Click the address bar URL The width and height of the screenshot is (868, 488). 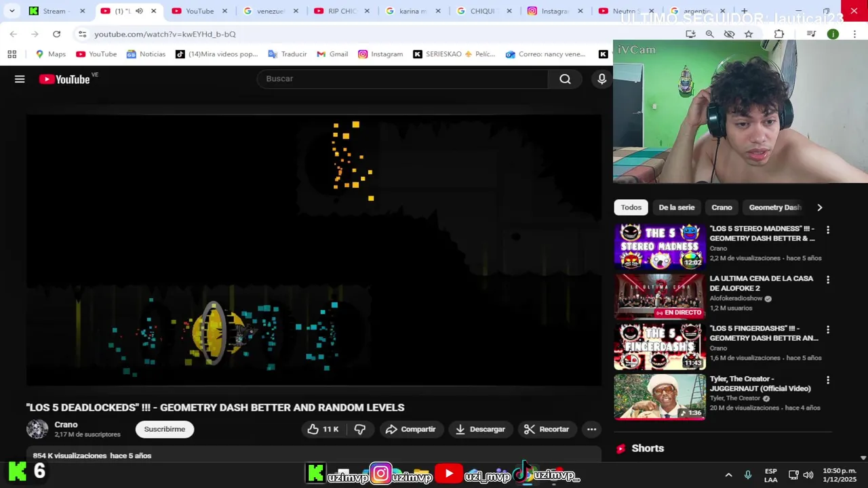point(165,34)
